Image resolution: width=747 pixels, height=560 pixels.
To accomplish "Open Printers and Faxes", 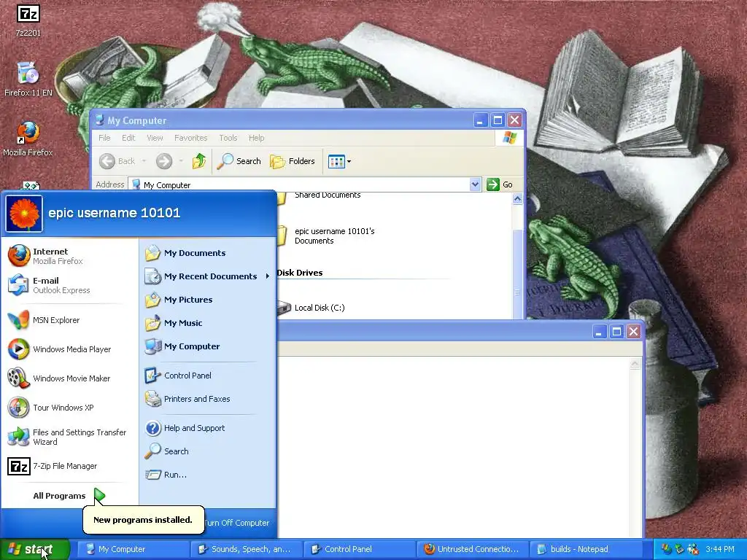I will coord(208,399).
